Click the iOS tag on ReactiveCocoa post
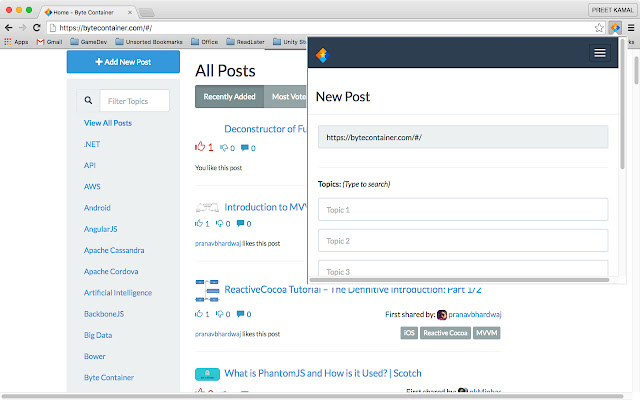640x400 pixels. (409, 333)
